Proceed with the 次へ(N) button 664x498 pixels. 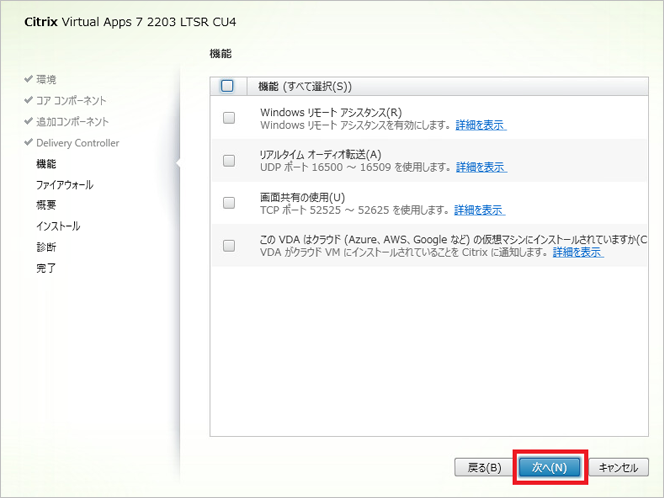coord(550,468)
